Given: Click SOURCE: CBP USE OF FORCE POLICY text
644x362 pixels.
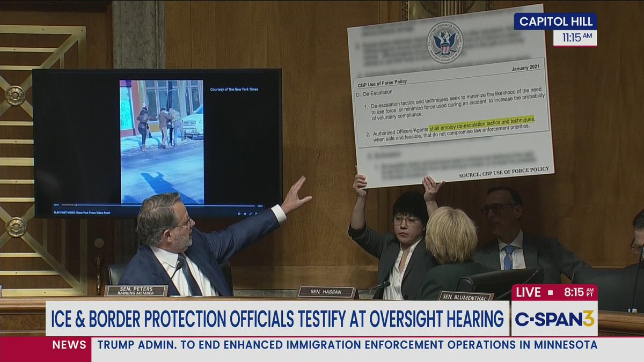Looking at the screenshot, I should 504,172.
